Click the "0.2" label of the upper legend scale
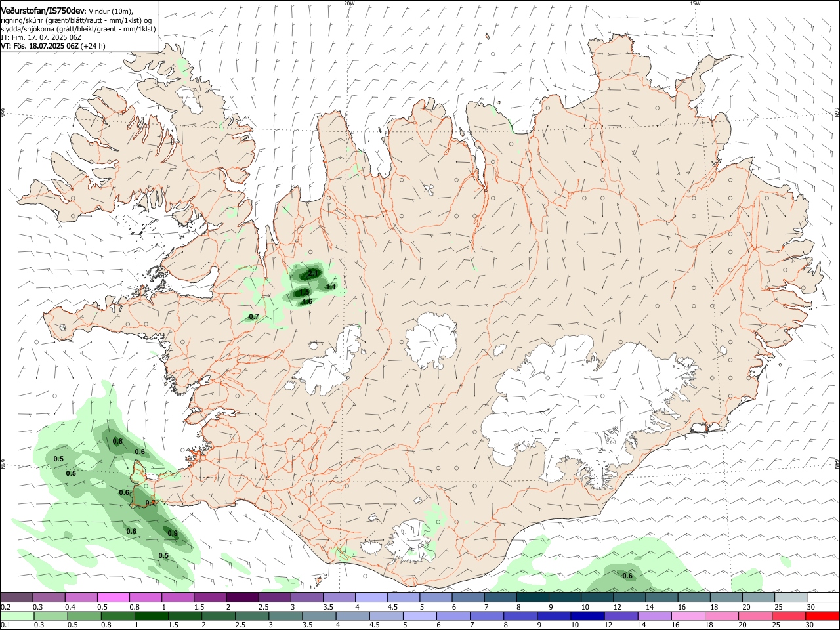Image resolution: width=840 pixels, height=630 pixels. (x=5, y=607)
